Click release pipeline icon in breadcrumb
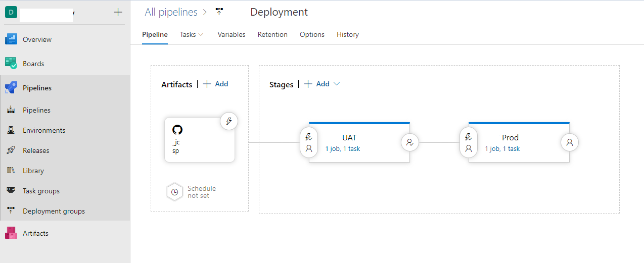 click(x=219, y=12)
